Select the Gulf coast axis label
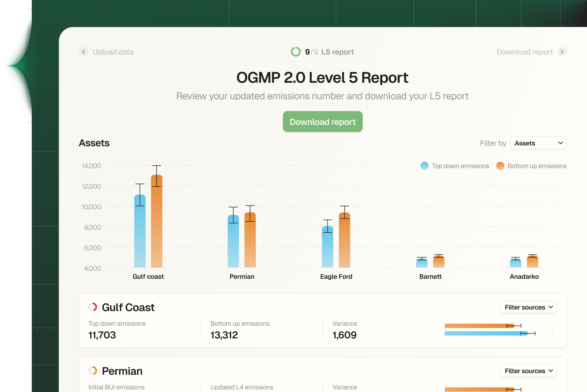587x392 pixels. tap(148, 277)
